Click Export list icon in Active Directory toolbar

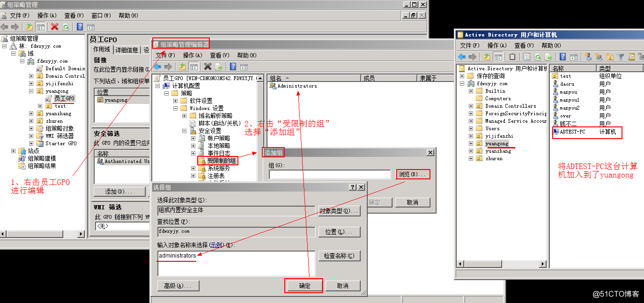point(548,57)
